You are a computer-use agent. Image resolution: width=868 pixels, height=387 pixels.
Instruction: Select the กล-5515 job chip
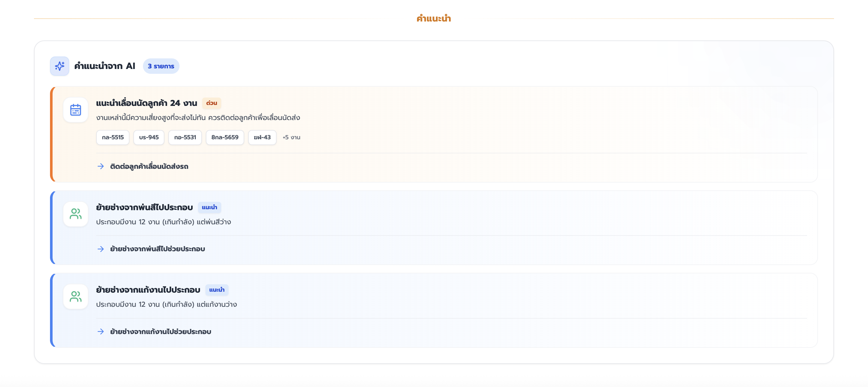(x=113, y=137)
